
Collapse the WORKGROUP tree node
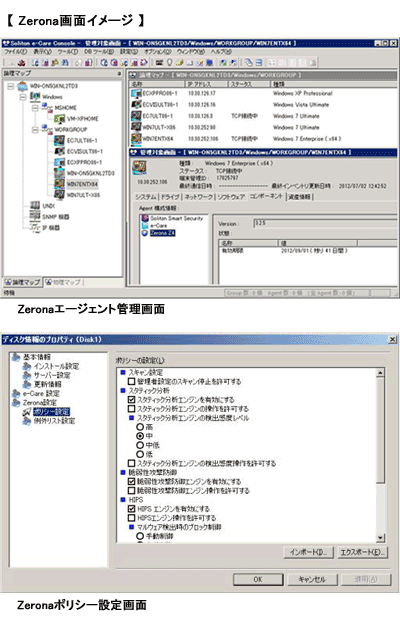click(35, 130)
